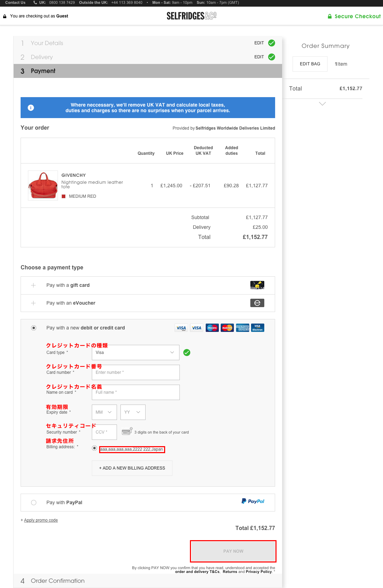The height and width of the screenshot is (588, 383).
Task: Select the saved Japan billing address radio
Action: [x=94, y=448]
